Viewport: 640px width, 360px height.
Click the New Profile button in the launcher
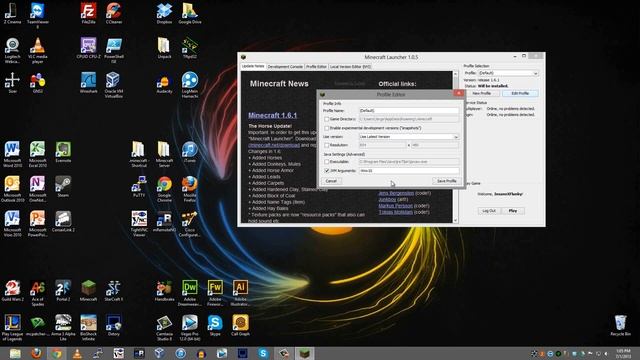pyautogui.click(x=481, y=93)
